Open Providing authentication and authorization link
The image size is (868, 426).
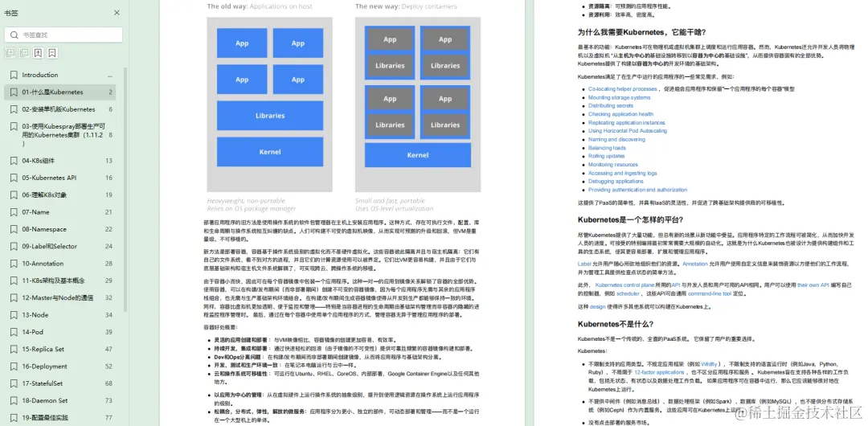[x=637, y=190]
